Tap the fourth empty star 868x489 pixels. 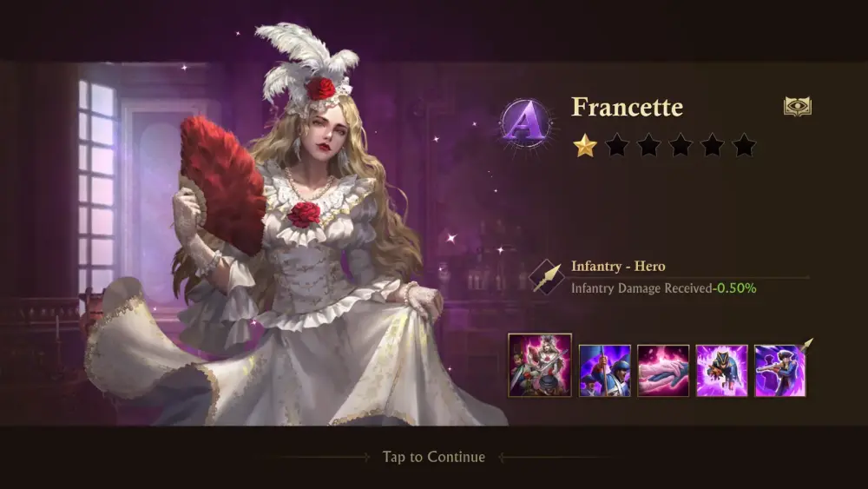click(713, 146)
